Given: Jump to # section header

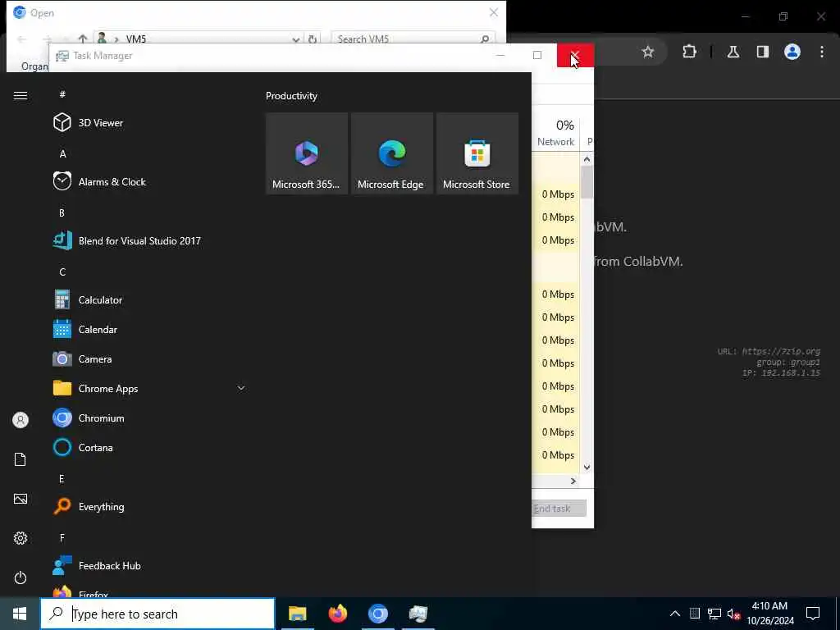Looking at the screenshot, I should click(62, 94).
